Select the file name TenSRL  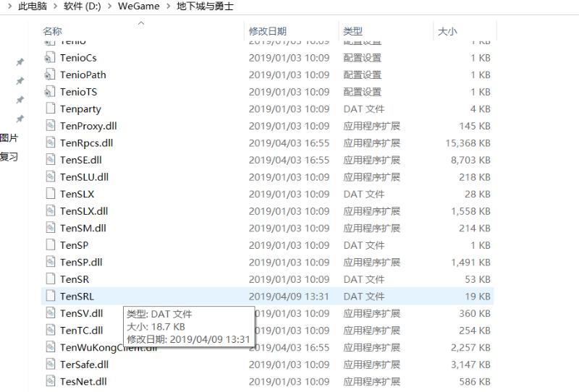pyautogui.click(x=77, y=296)
